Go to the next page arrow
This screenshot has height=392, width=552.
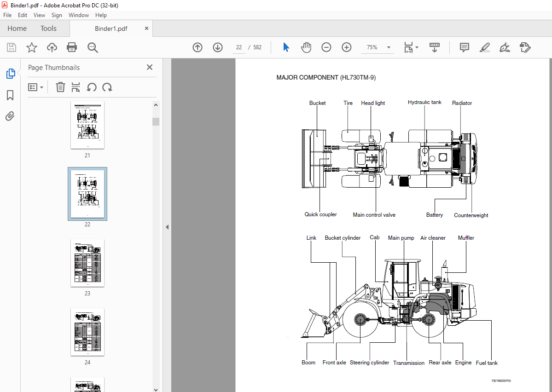(x=218, y=47)
